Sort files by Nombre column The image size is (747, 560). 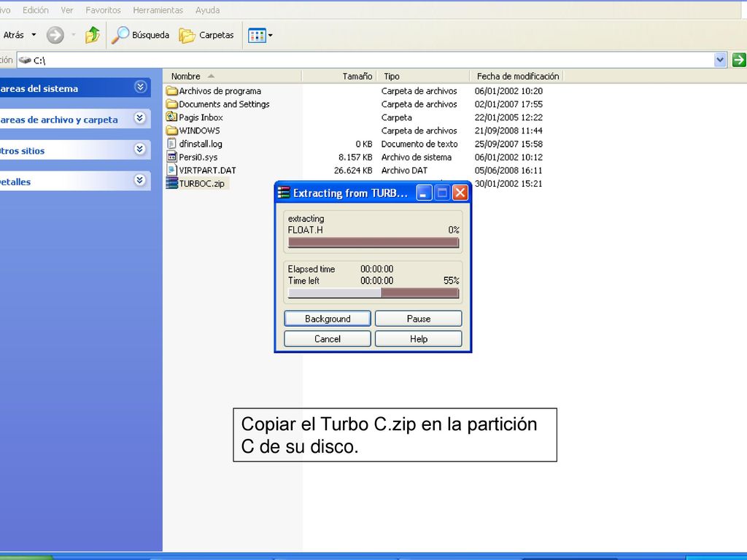tap(233, 76)
